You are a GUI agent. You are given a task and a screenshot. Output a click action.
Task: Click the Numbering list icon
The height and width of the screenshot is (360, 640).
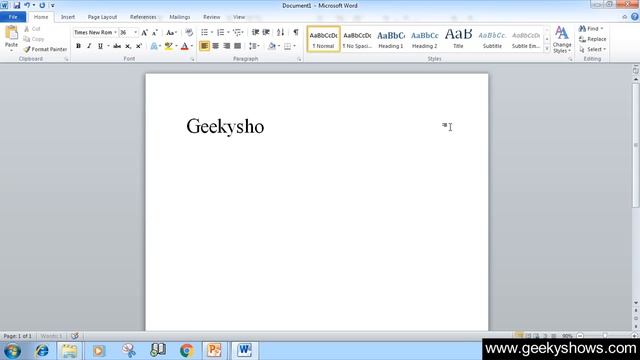[x=220, y=32]
